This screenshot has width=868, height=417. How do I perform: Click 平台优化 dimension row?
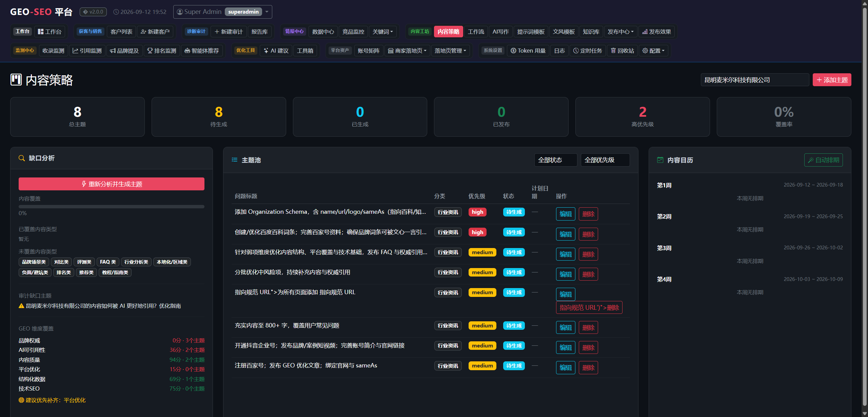click(x=112, y=369)
